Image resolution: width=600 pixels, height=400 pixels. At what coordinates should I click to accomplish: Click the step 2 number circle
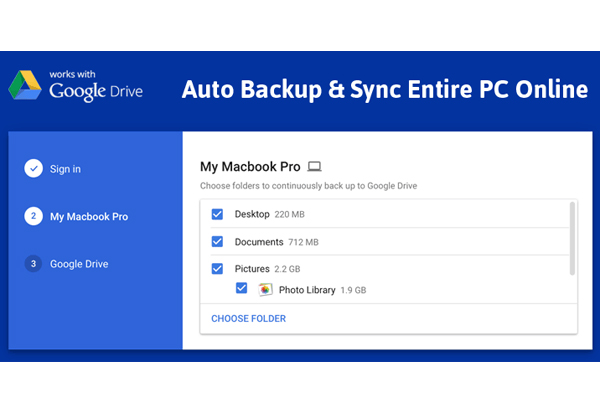(x=34, y=216)
